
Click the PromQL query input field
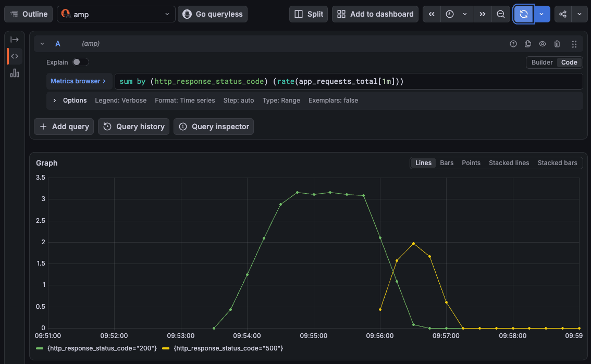pyautogui.click(x=348, y=81)
